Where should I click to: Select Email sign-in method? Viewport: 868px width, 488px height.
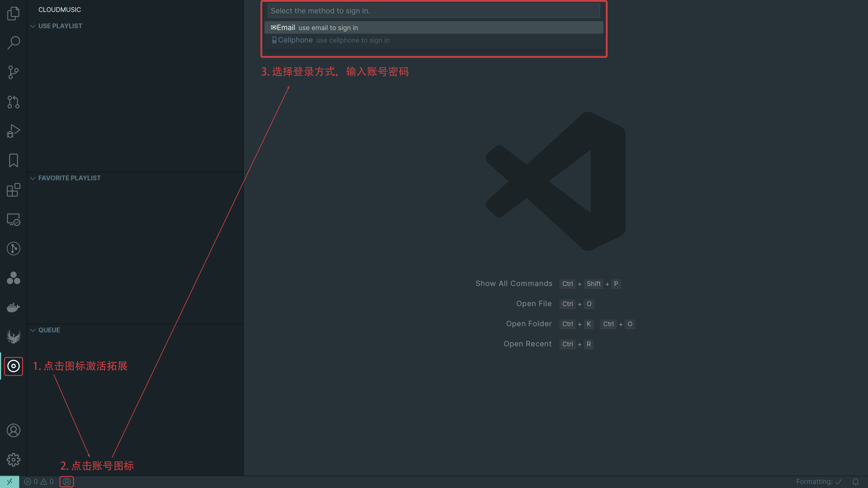[x=434, y=28]
